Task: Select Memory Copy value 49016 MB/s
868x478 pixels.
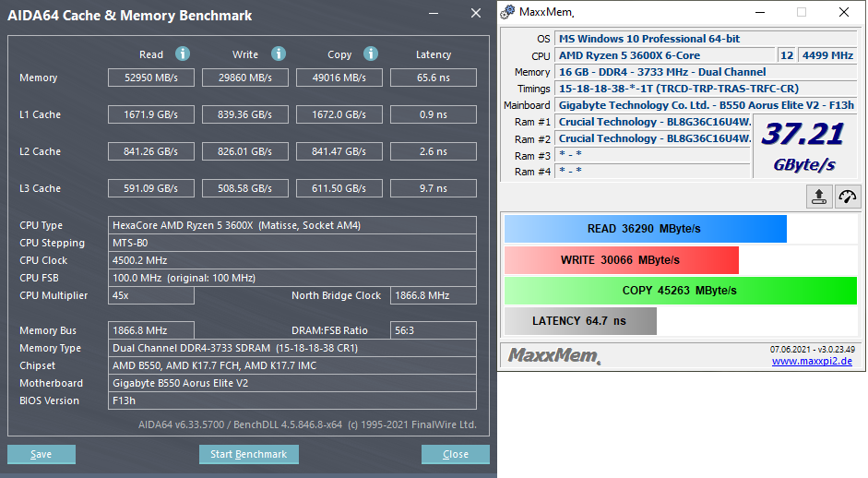Action: point(339,78)
